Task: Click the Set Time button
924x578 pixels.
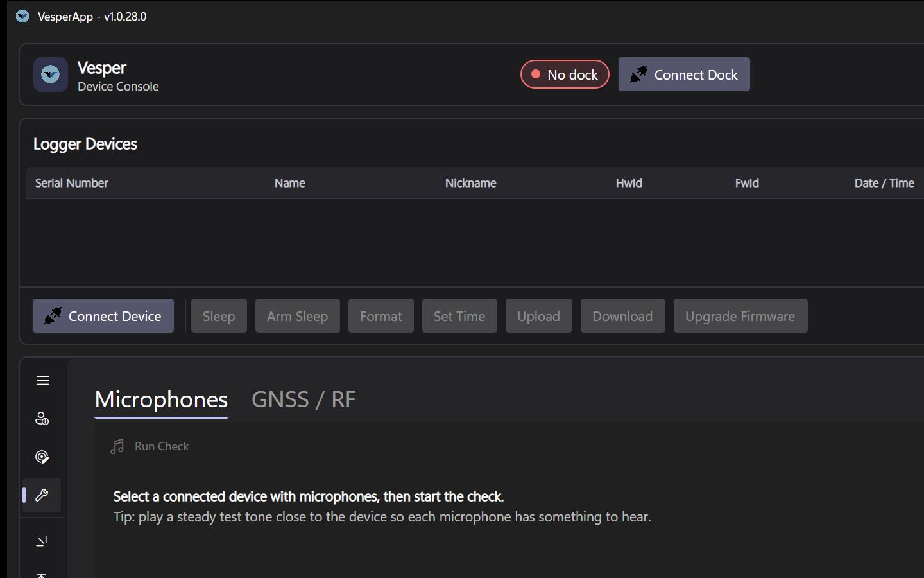Action: click(x=459, y=316)
